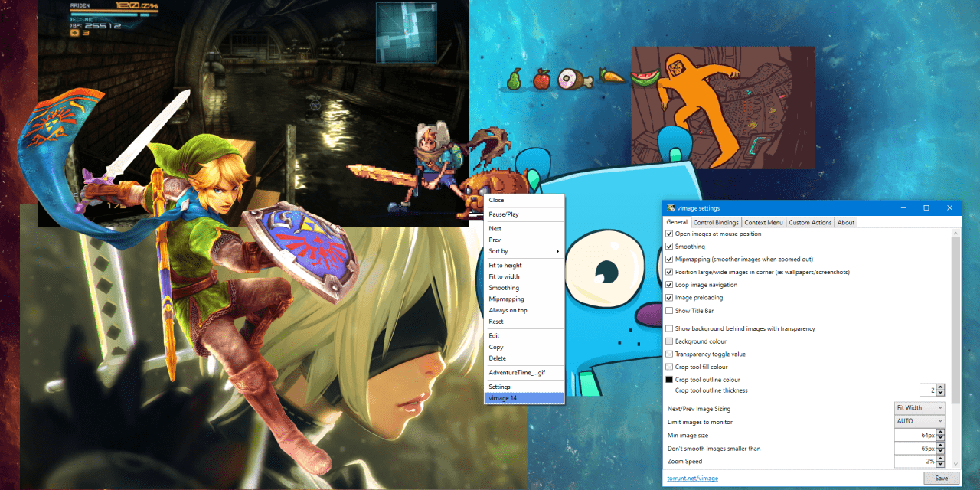Click the AdventureTime_...gif menu entry
The width and height of the screenshot is (980, 490).
[524, 372]
